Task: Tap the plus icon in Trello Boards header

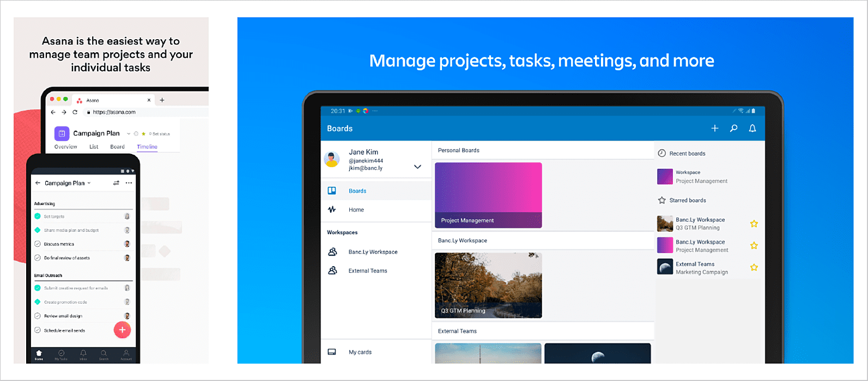Action: click(715, 128)
